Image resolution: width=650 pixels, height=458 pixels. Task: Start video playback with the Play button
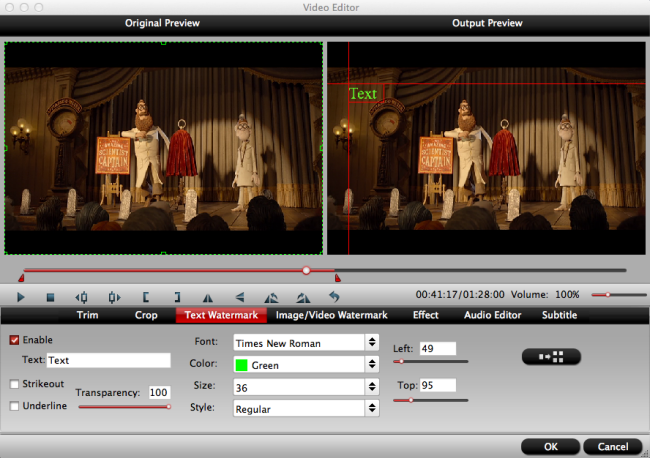(20, 297)
